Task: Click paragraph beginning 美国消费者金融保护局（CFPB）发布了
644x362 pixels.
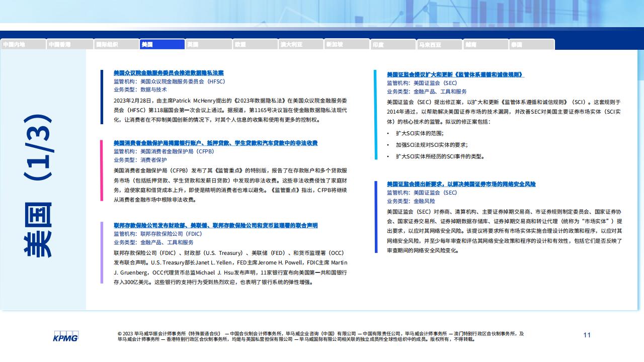Action: (x=230, y=185)
